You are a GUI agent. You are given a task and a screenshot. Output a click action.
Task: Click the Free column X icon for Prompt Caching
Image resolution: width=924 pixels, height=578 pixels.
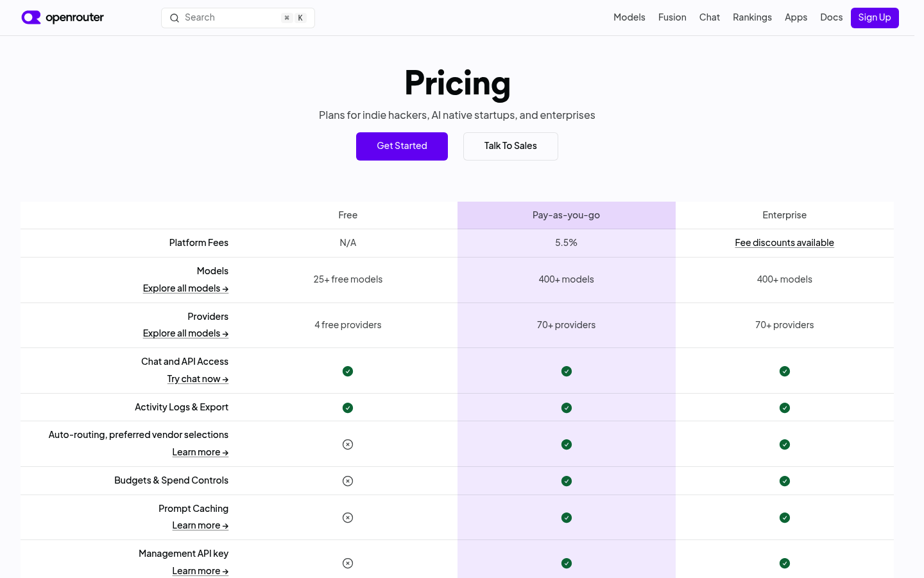coord(348,518)
